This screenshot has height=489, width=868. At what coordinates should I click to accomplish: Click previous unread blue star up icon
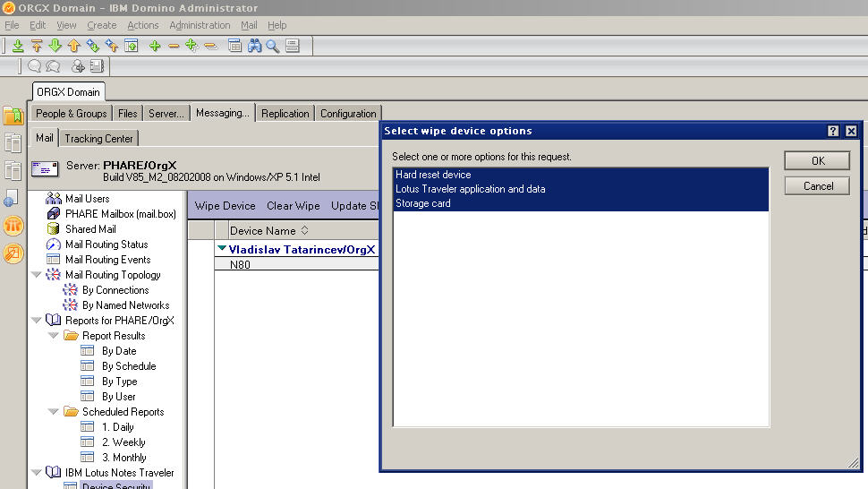click(111, 46)
